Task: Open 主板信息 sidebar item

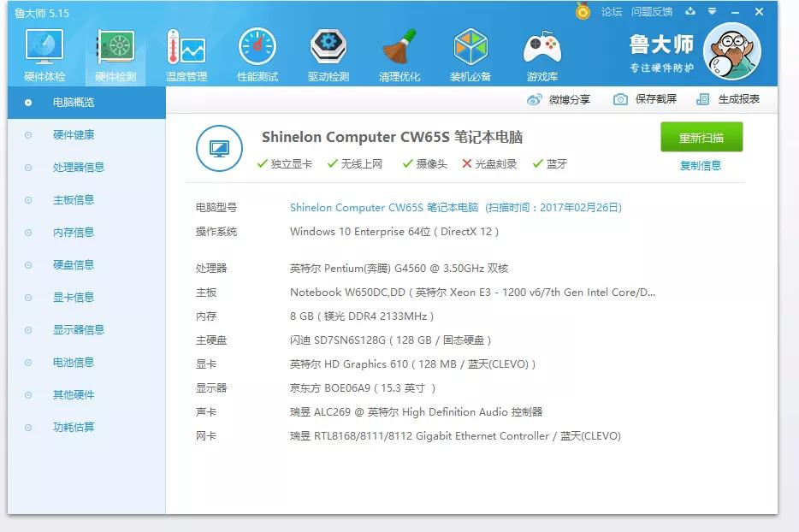Action: tap(86, 200)
